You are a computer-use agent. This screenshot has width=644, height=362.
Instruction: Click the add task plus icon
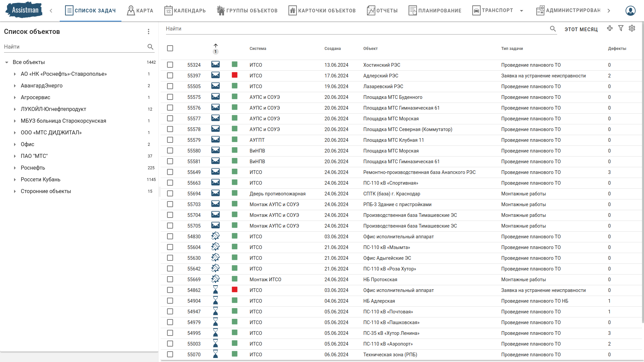[x=610, y=28]
